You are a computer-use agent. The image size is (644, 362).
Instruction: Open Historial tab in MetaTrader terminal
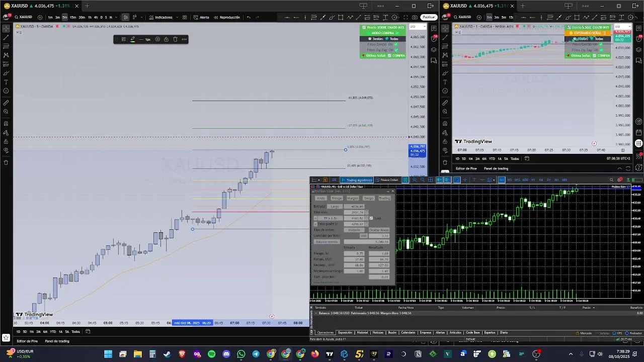pos(362,332)
